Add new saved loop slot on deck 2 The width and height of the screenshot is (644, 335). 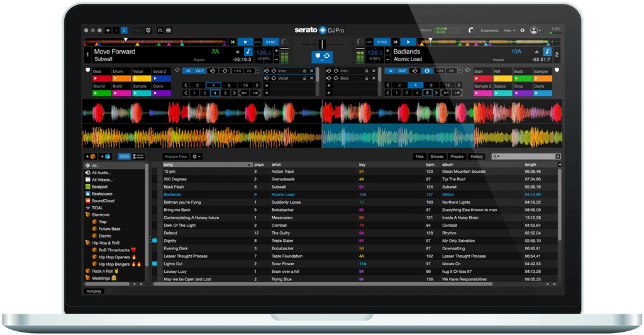coord(329,85)
